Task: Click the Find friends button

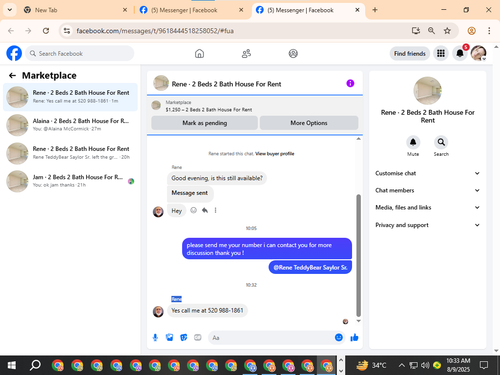Action: coord(410,54)
